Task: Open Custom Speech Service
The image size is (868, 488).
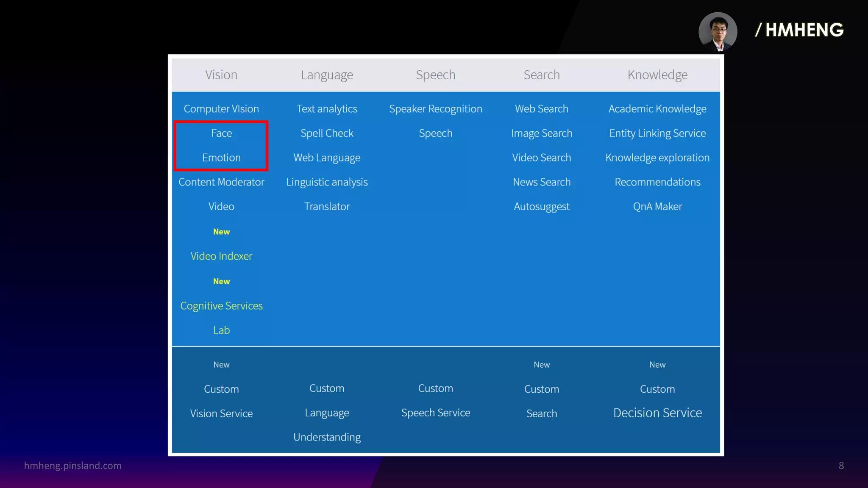Action: coord(436,400)
